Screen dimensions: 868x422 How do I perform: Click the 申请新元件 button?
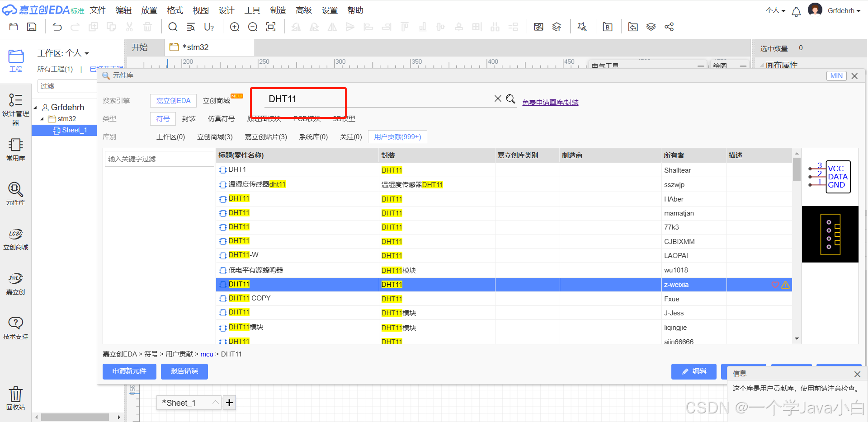pos(129,371)
